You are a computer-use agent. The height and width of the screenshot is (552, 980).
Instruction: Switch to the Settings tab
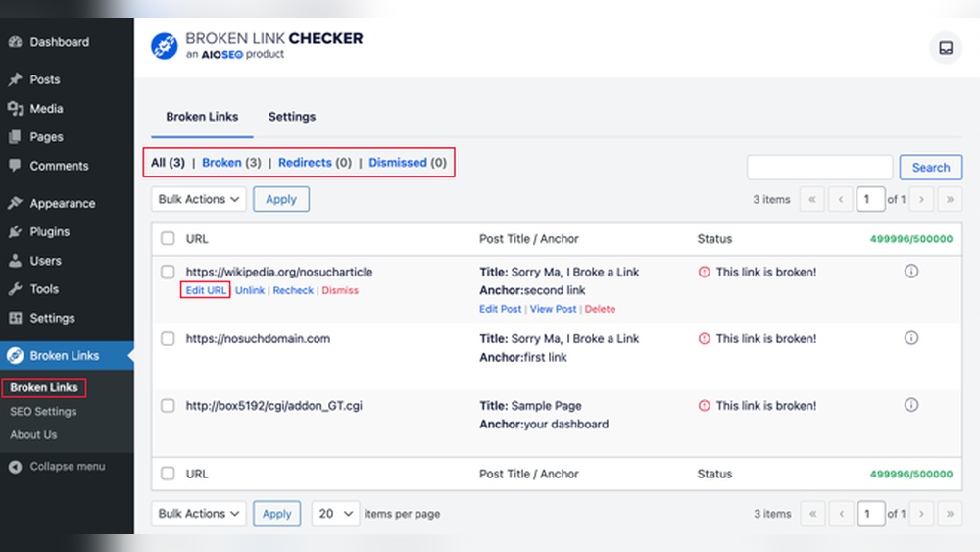tap(292, 117)
